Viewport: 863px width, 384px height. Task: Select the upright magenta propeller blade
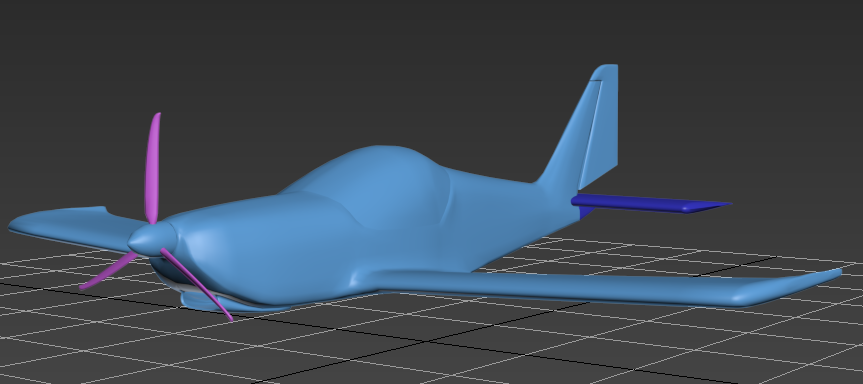pyautogui.click(x=152, y=168)
